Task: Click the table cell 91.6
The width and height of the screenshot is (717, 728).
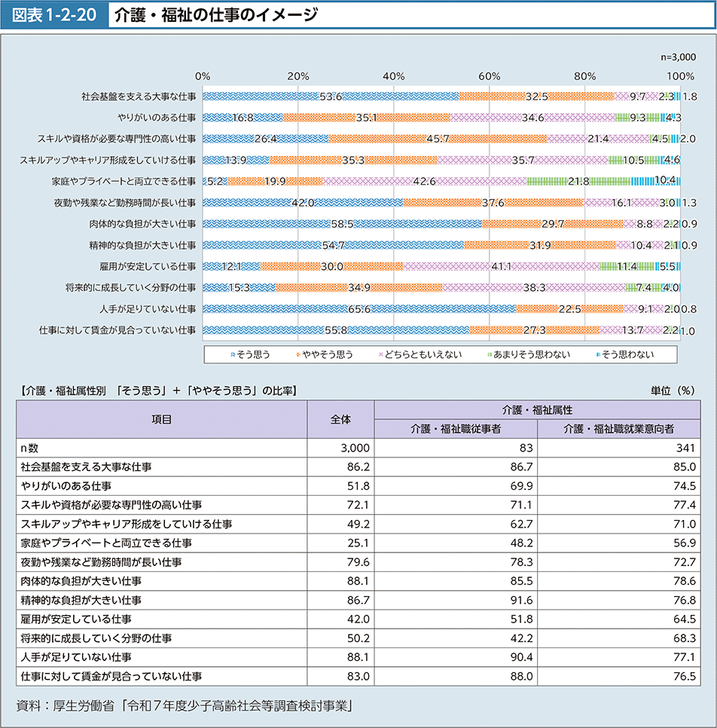Action: 522,601
